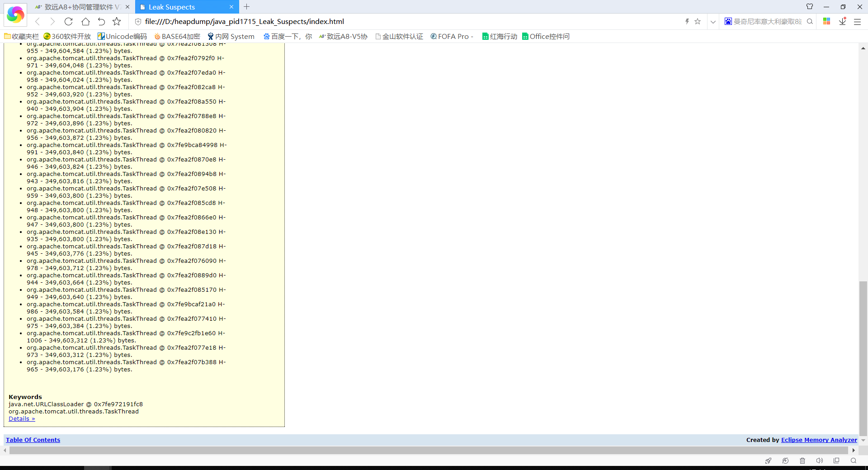868x470 pixels.
Task: Select the Leak Suspects tab
Action: (187, 7)
